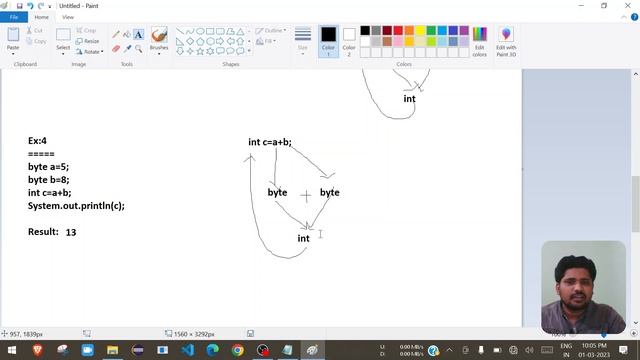Image resolution: width=640 pixels, height=360 pixels.
Task: Choose the Down arrow shape
Action: pos(180,51)
